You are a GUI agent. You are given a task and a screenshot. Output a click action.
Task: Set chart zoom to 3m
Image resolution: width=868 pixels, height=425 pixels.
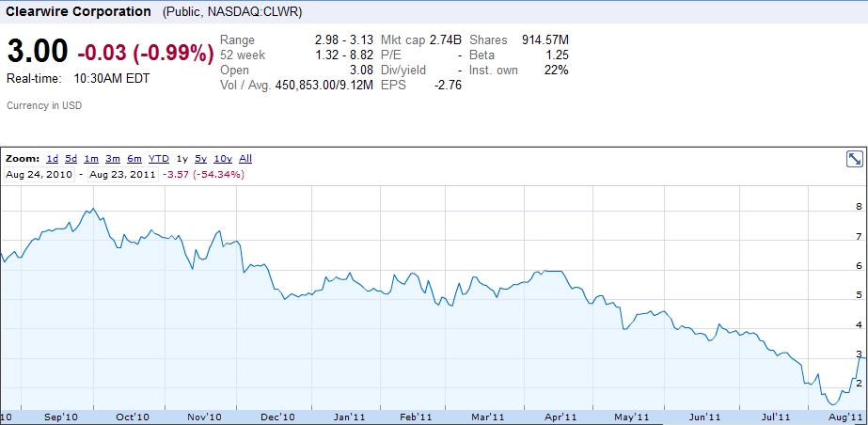click(113, 159)
